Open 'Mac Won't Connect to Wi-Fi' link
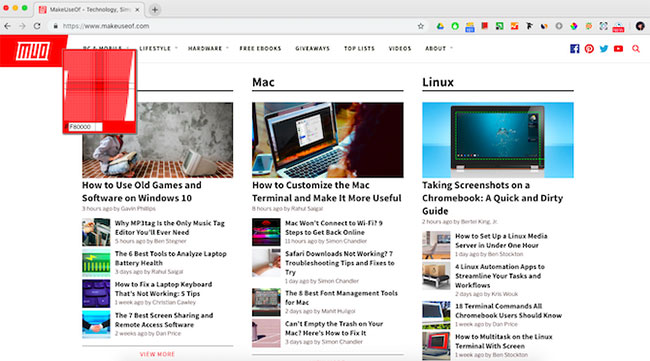 pyautogui.click(x=334, y=228)
